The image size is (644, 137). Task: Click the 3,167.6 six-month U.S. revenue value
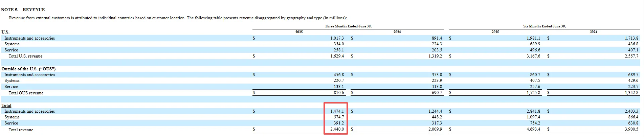tap(533, 56)
